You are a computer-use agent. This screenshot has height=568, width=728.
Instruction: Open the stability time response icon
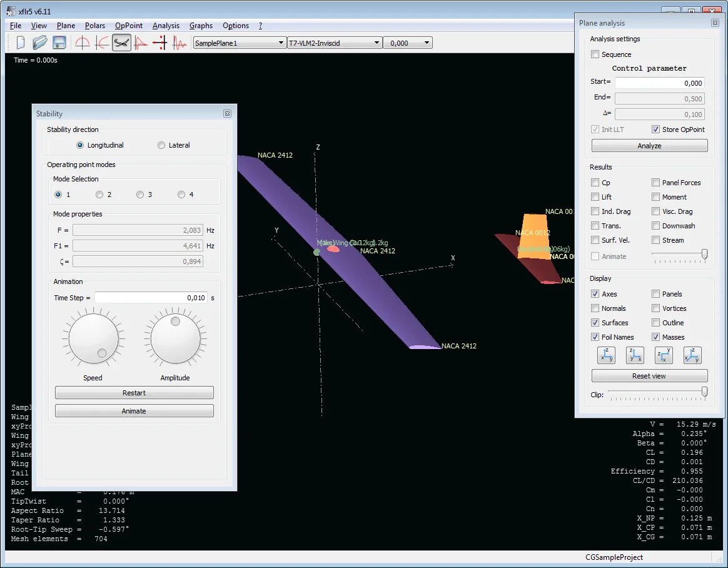click(x=179, y=43)
